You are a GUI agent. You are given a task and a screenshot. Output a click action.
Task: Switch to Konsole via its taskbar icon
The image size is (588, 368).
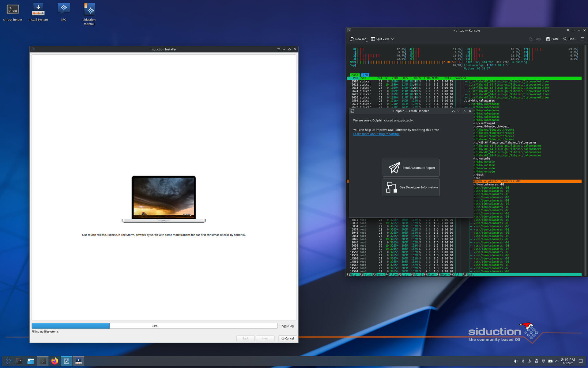coord(43,361)
